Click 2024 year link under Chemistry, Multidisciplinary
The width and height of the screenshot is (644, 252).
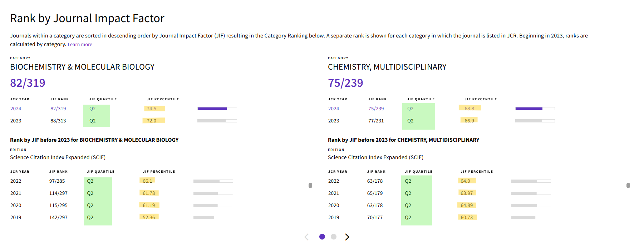coord(334,109)
